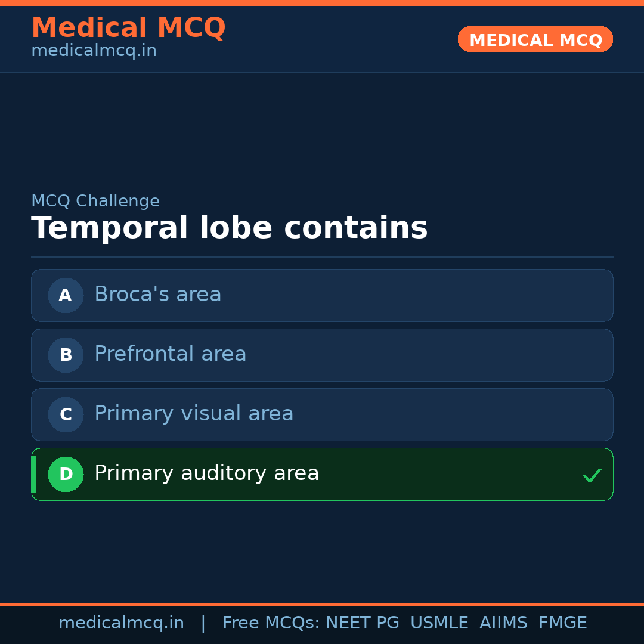Click the AIIMS footer text
The image size is (644, 644).
coord(503,623)
